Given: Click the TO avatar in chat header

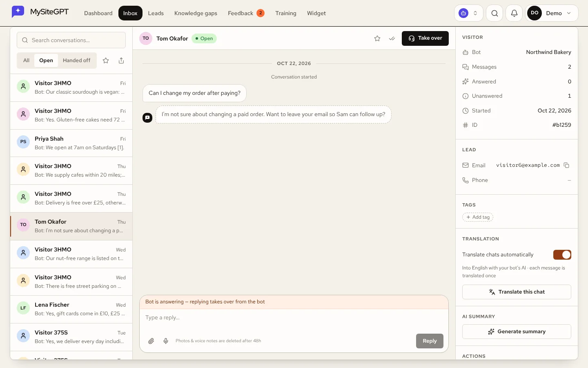Looking at the screenshot, I should click(146, 38).
